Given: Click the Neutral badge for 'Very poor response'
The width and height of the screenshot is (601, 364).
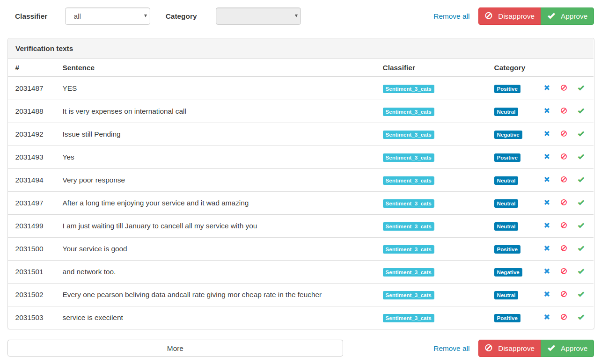Looking at the screenshot, I should (506, 181).
